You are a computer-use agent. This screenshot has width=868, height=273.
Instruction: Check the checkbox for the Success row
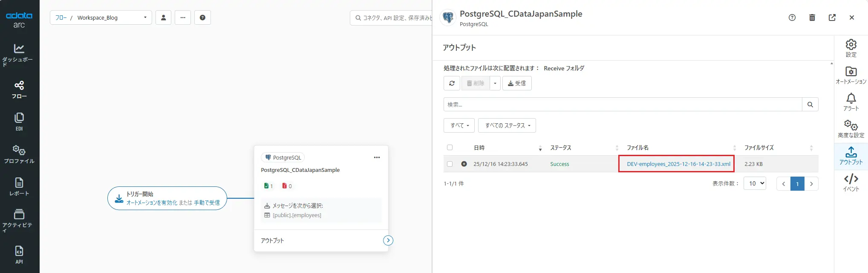(450, 164)
